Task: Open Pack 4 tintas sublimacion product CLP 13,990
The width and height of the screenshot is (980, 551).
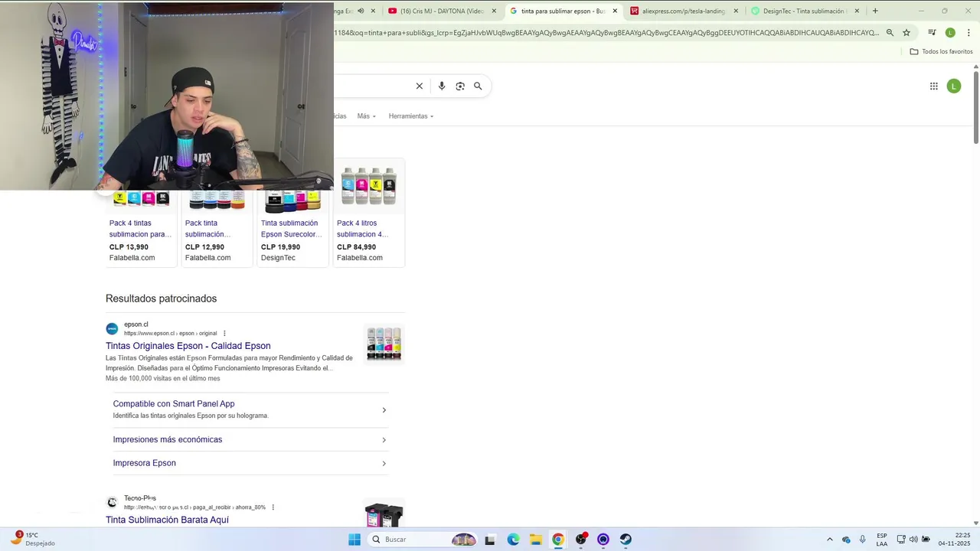Action: (x=141, y=227)
